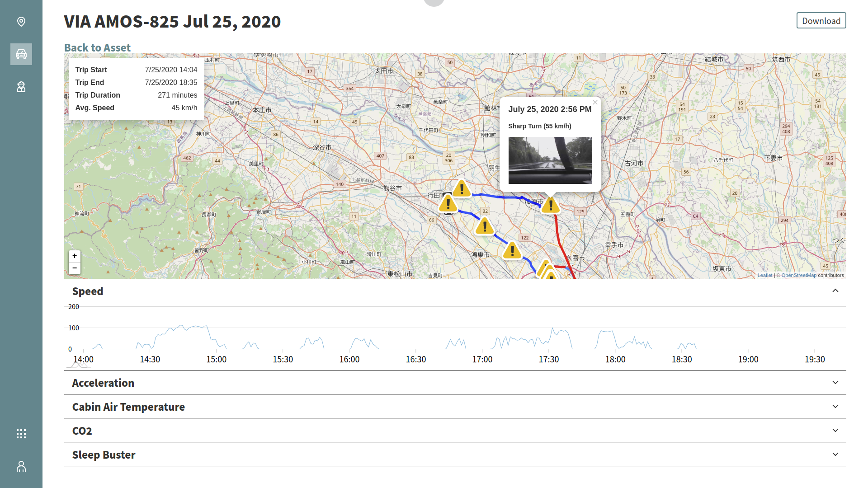The height and width of the screenshot is (488, 868).
Task: Collapse the Speed section
Action: 835,291
